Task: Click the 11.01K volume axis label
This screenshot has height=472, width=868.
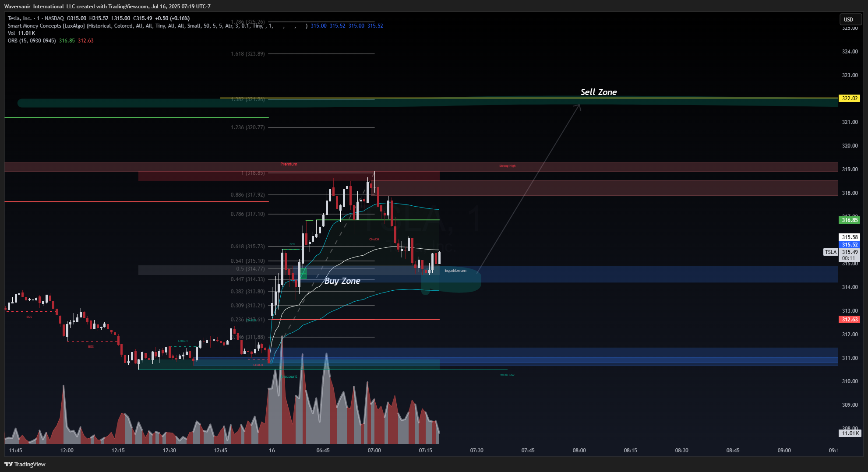Action: point(850,433)
